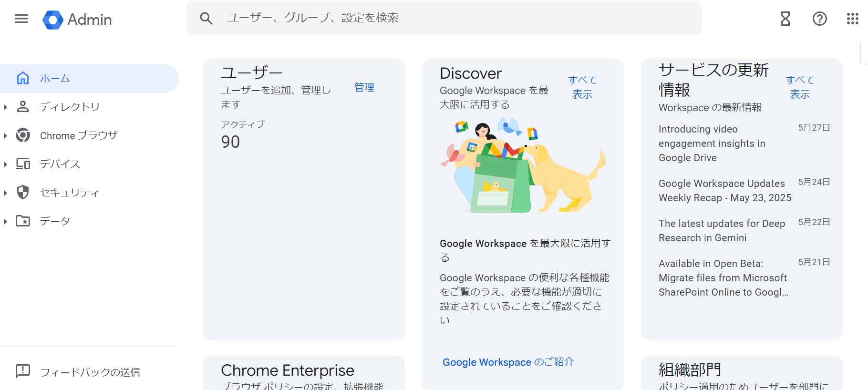Click フィードバックの送信 link
Viewport: 868px width, 390px height.
[90, 372]
